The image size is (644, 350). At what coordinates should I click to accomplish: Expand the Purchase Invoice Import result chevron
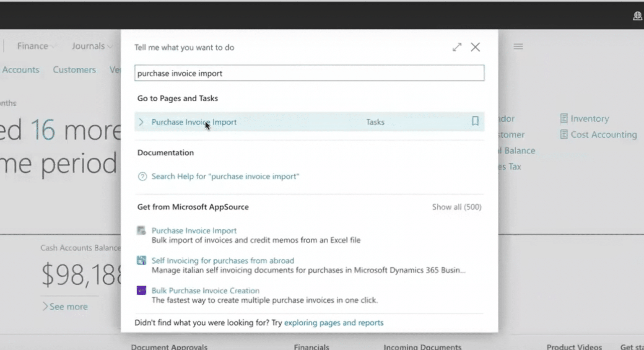[141, 122]
